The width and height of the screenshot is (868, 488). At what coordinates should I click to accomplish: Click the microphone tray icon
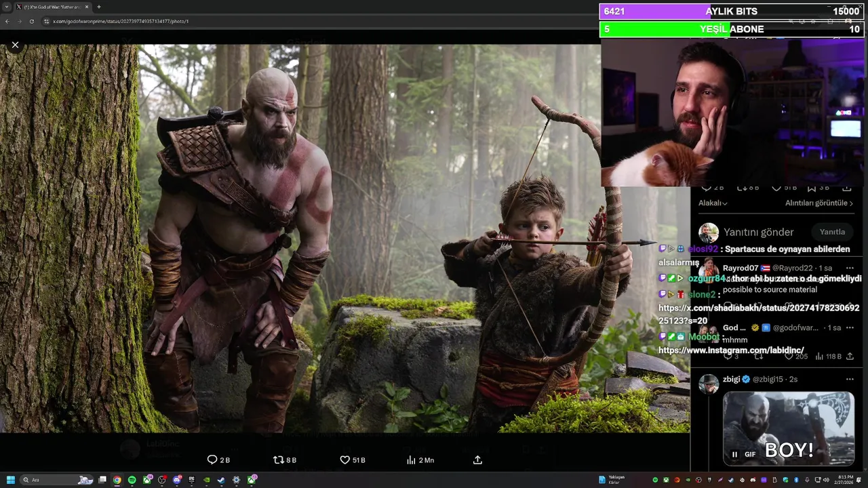(x=807, y=480)
